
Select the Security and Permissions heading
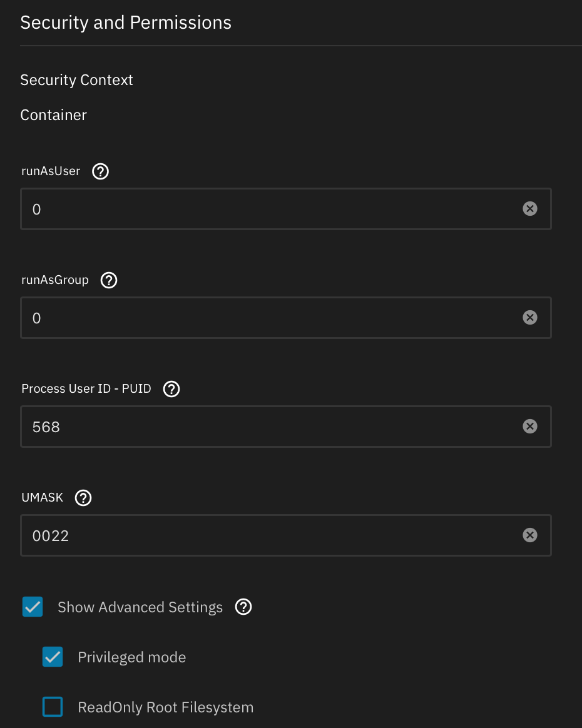pyautogui.click(x=126, y=23)
